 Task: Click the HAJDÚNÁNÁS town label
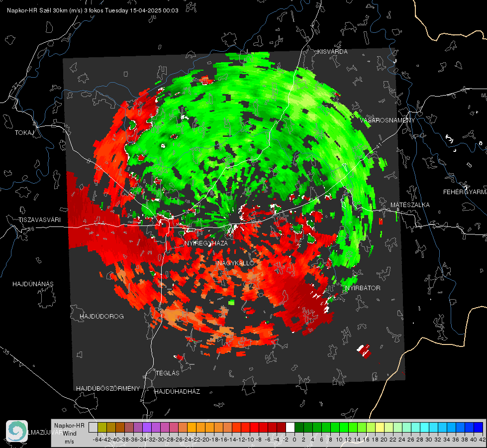pos(33,284)
